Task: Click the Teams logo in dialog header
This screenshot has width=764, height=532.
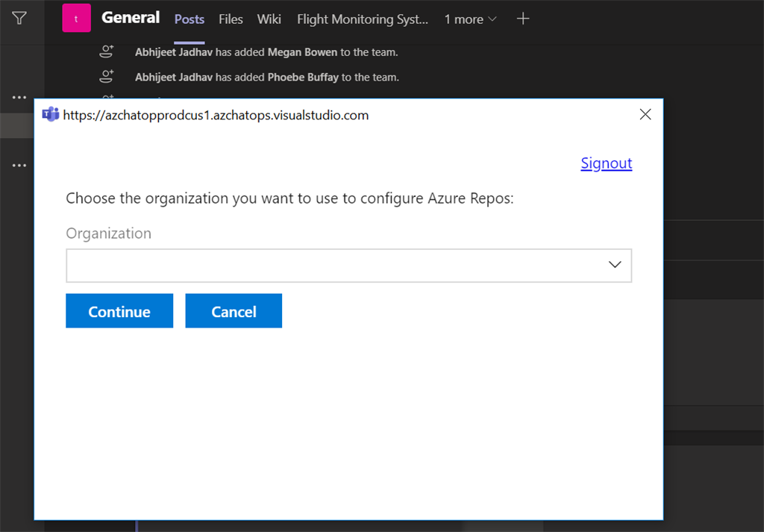Action: click(x=51, y=115)
